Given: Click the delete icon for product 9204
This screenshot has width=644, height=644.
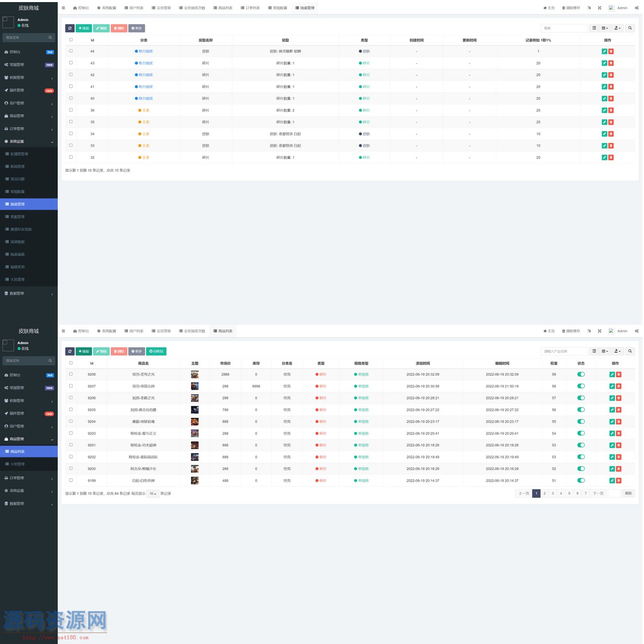Looking at the screenshot, I should pos(619,421).
